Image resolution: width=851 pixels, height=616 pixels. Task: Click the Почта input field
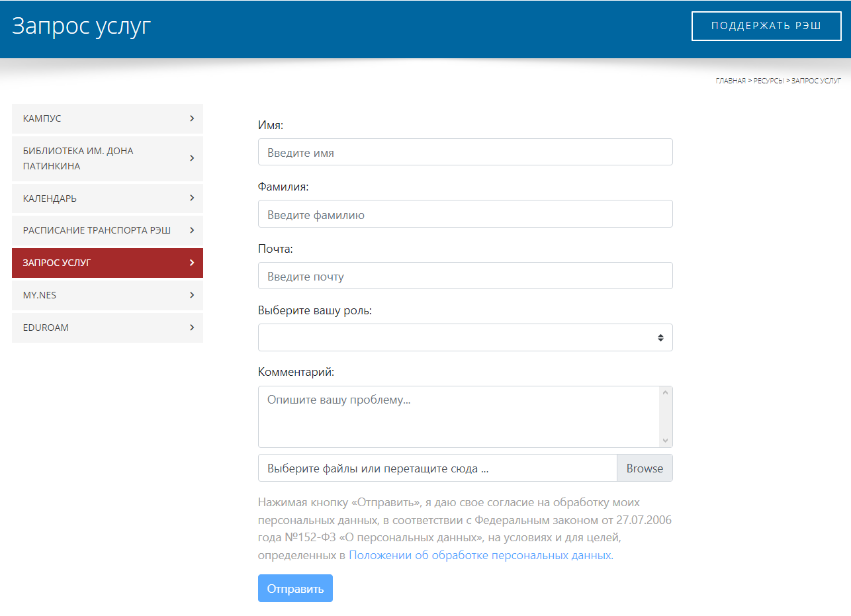465,276
